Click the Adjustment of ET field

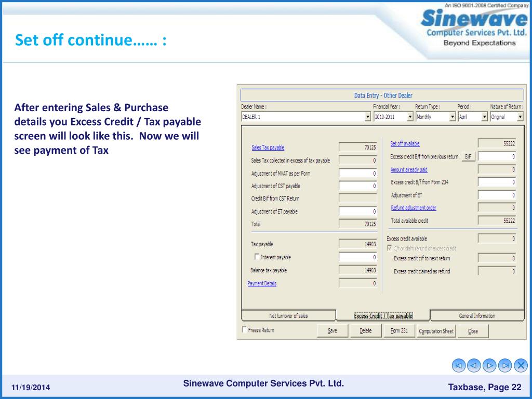point(497,195)
